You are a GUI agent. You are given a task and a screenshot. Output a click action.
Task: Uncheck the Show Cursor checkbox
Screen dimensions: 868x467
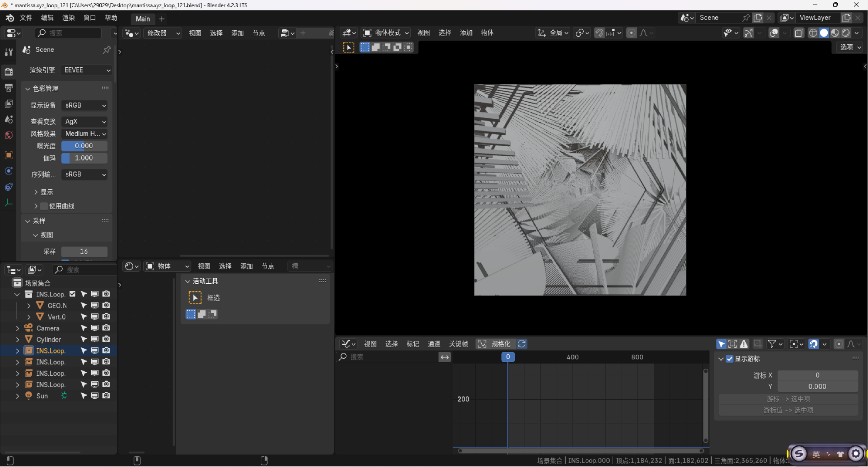[x=729, y=359]
